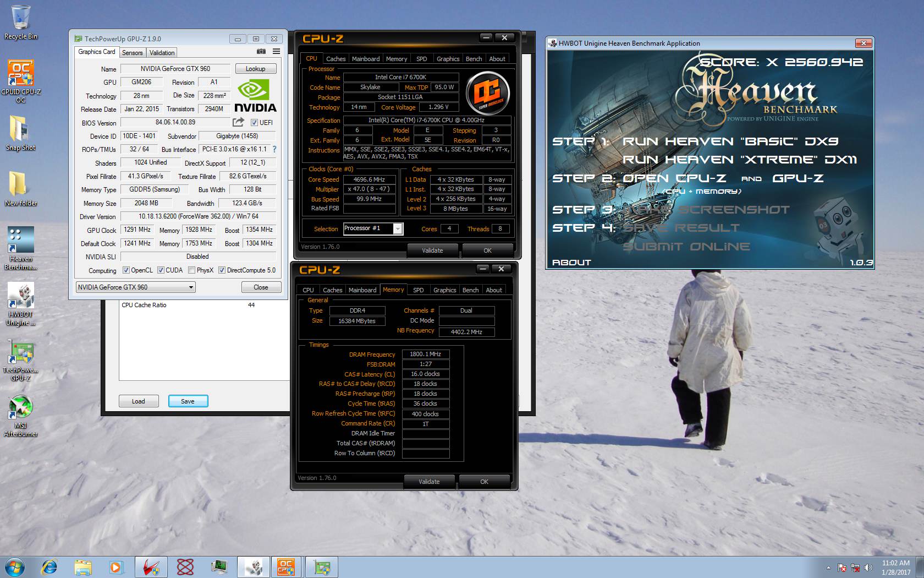This screenshot has width=924, height=578.
Task: Open the Recycle Bin desktop icon
Action: coord(21,23)
